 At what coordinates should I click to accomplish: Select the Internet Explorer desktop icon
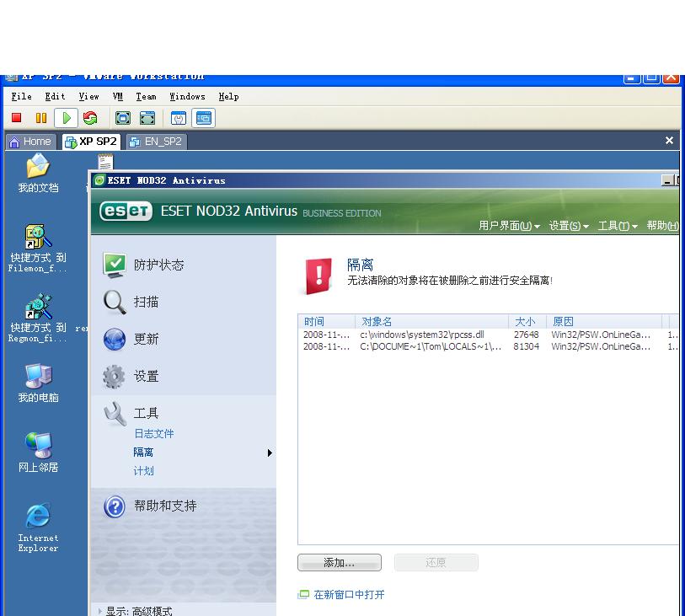pyautogui.click(x=38, y=528)
